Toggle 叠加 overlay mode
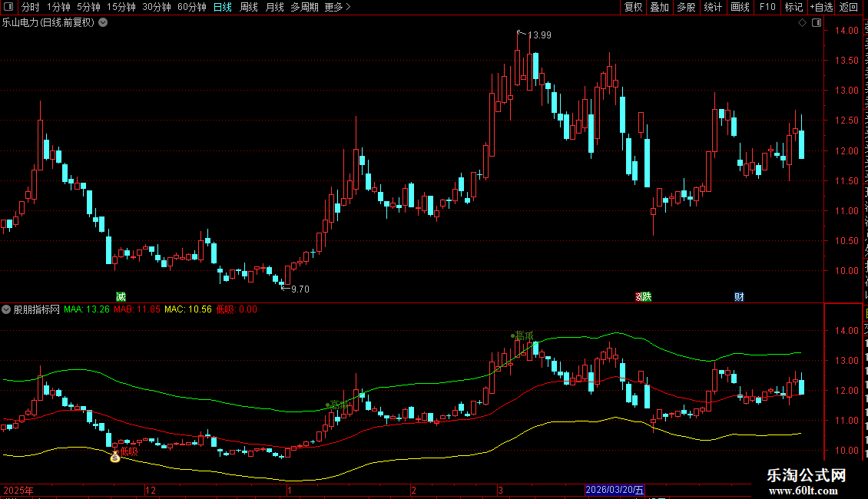868x499 pixels. pyautogui.click(x=659, y=7)
